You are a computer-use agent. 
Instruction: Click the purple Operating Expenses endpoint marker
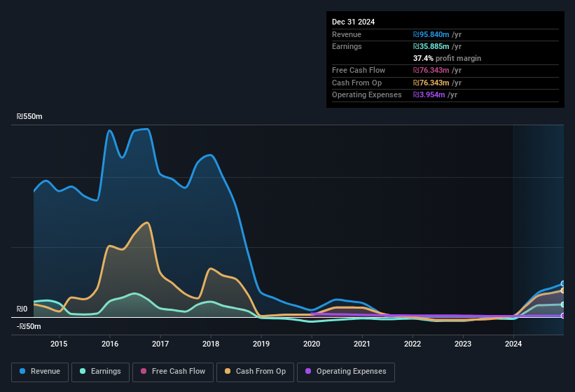coord(562,316)
